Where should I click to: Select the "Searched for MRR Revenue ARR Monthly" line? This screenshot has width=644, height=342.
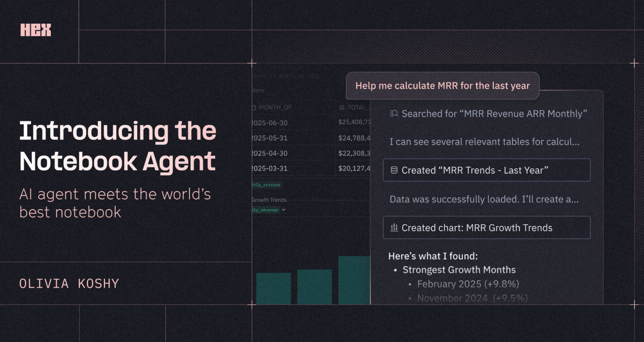[488, 114]
